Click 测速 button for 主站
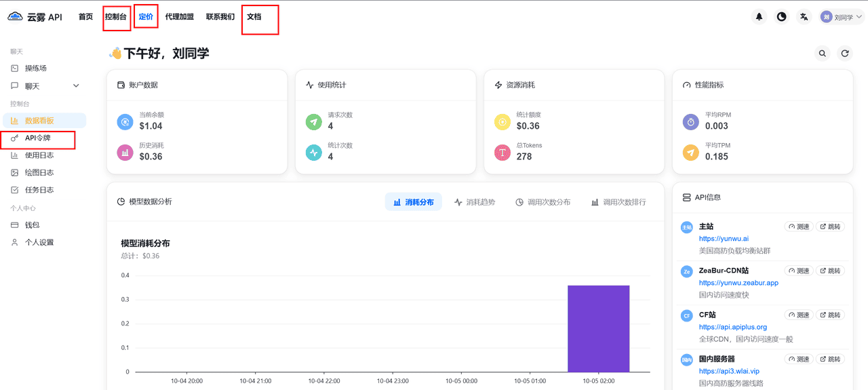This screenshot has height=390, width=868. 799,227
